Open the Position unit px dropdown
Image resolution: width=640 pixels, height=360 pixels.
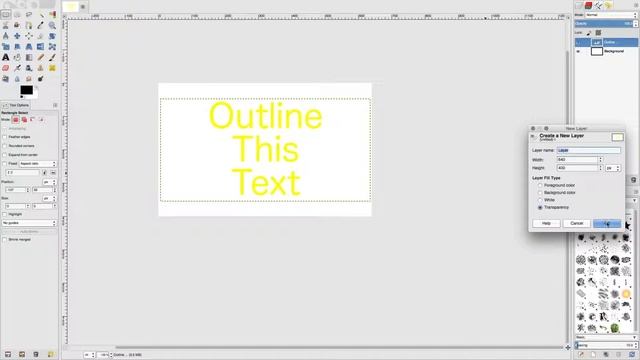point(49,182)
